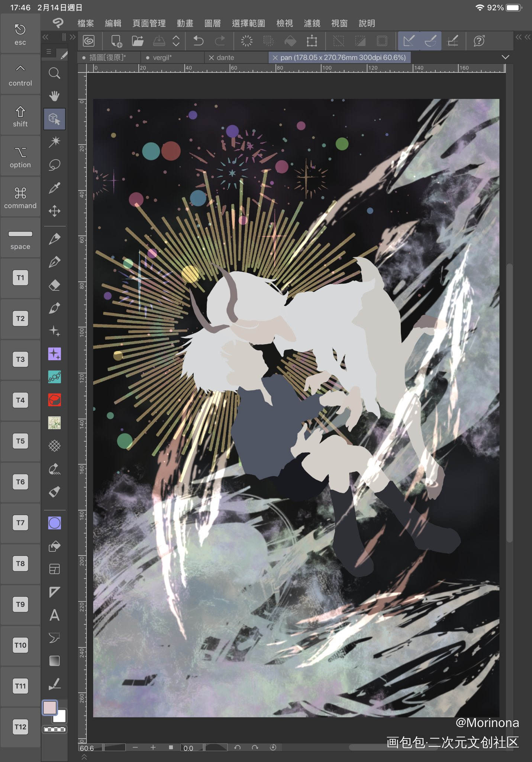
Task: Select the Hand move tool
Action: (x=54, y=96)
